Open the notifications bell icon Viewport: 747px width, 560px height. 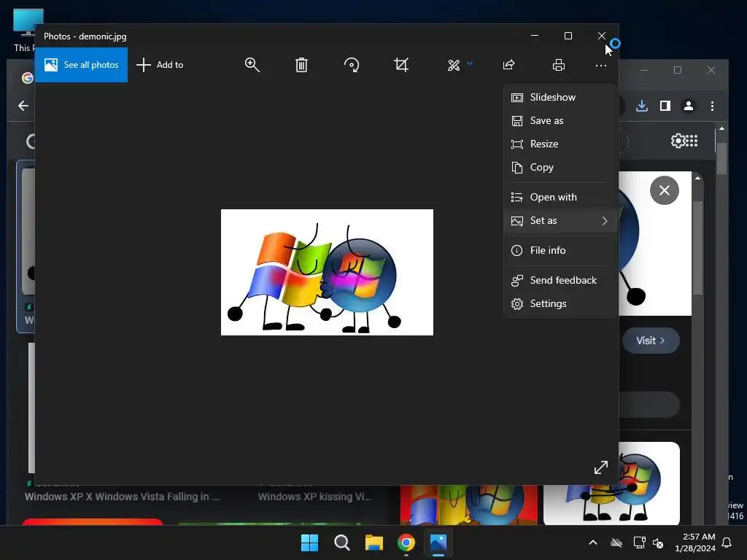(x=727, y=542)
